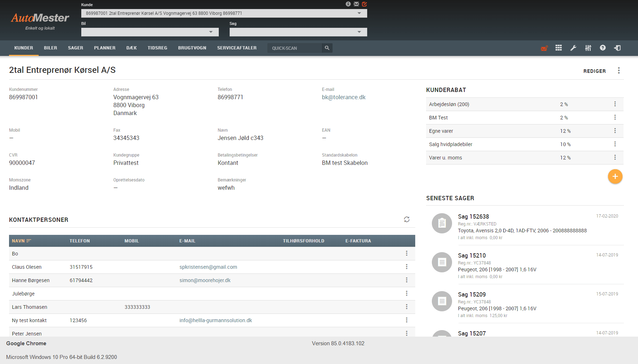This screenshot has height=364, width=638.
Task: Open the SERVICEAFTALER tab
Action: coord(237,48)
